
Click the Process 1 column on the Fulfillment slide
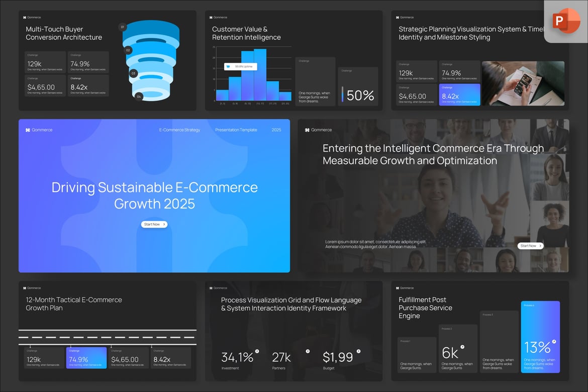417,355
